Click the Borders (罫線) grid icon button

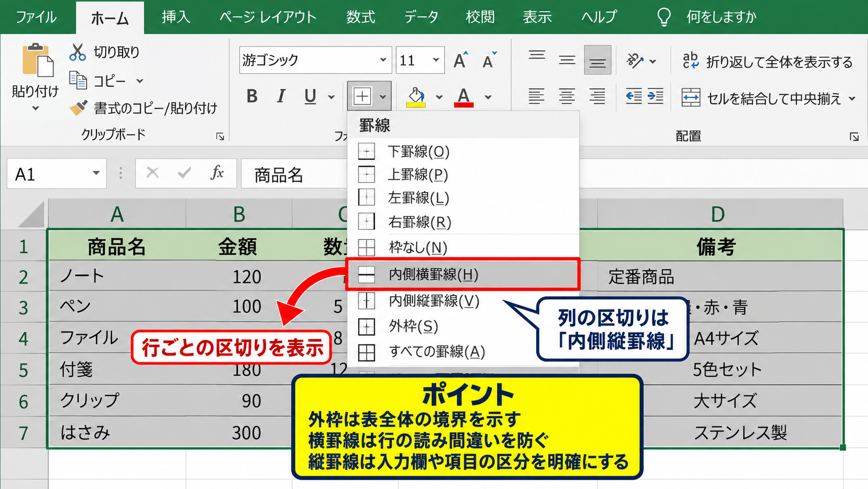362,96
